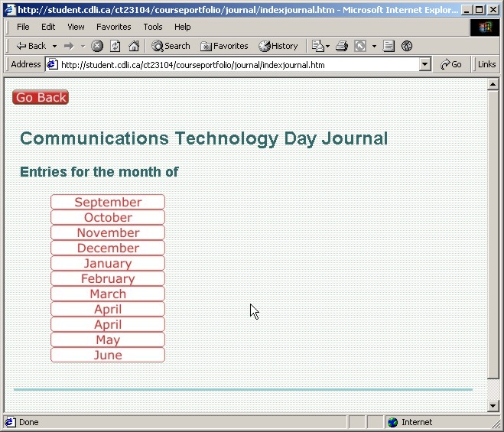The image size is (504, 432).
Task: Open the Favorites menu
Action: coord(113,27)
